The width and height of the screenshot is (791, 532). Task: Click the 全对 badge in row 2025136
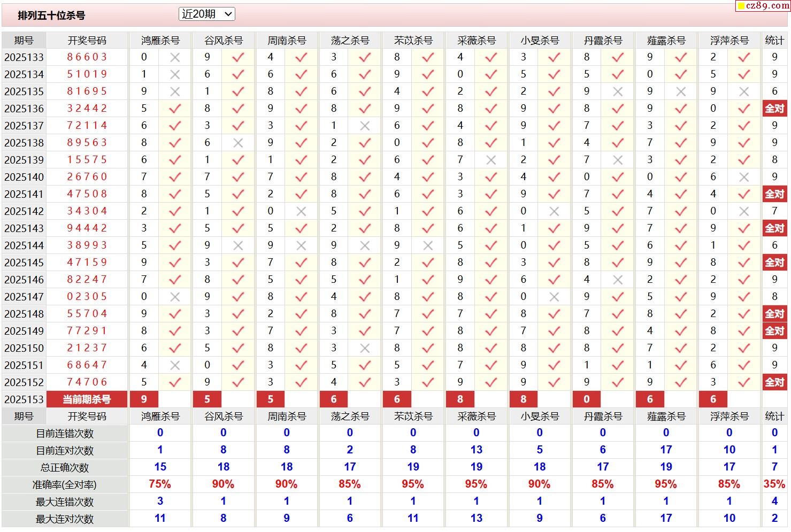click(774, 109)
